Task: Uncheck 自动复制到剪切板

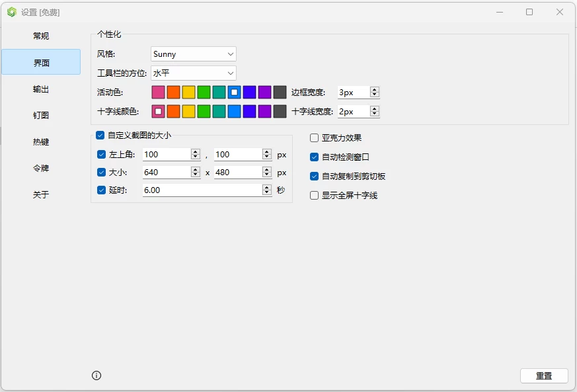Action: 314,176
